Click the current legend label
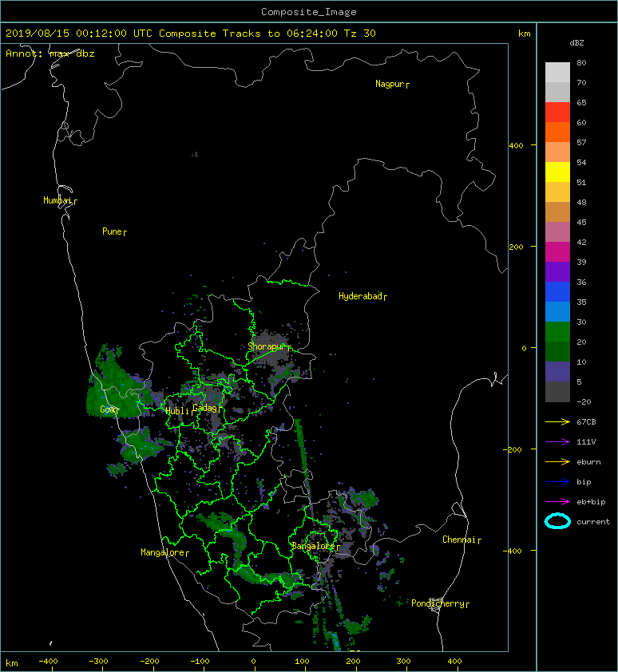 click(x=593, y=522)
